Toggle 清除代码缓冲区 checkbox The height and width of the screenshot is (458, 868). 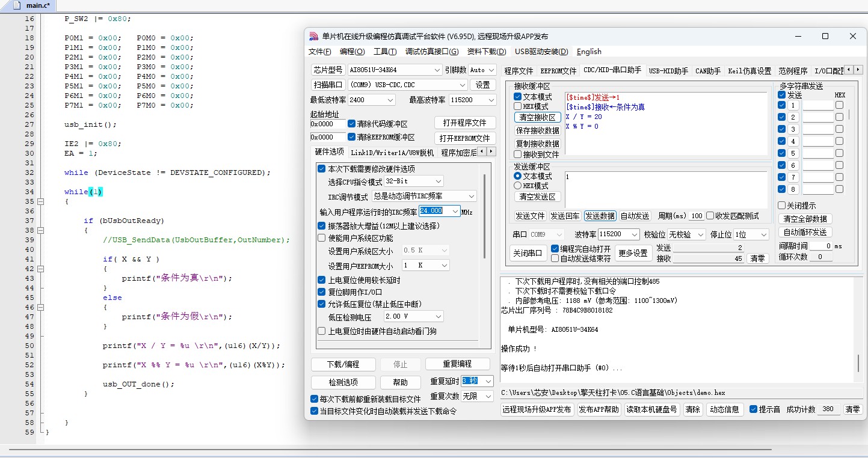[x=352, y=123]
